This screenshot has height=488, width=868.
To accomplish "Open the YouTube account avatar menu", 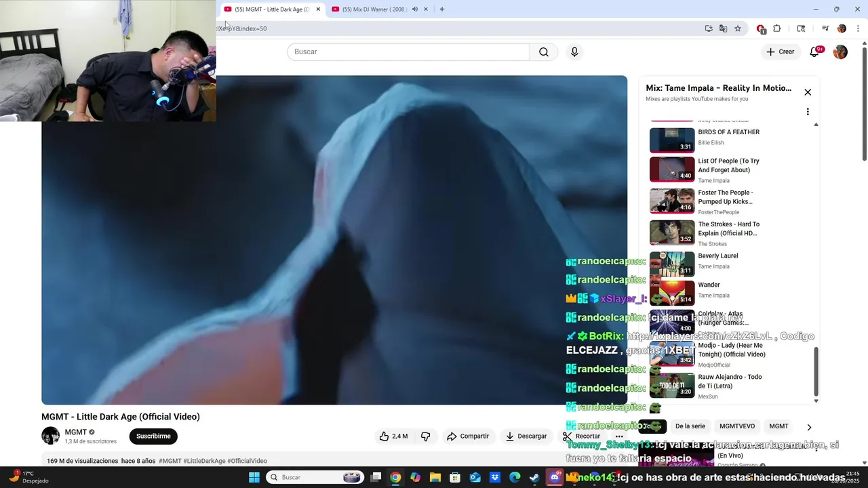I will tap(840, 52).
